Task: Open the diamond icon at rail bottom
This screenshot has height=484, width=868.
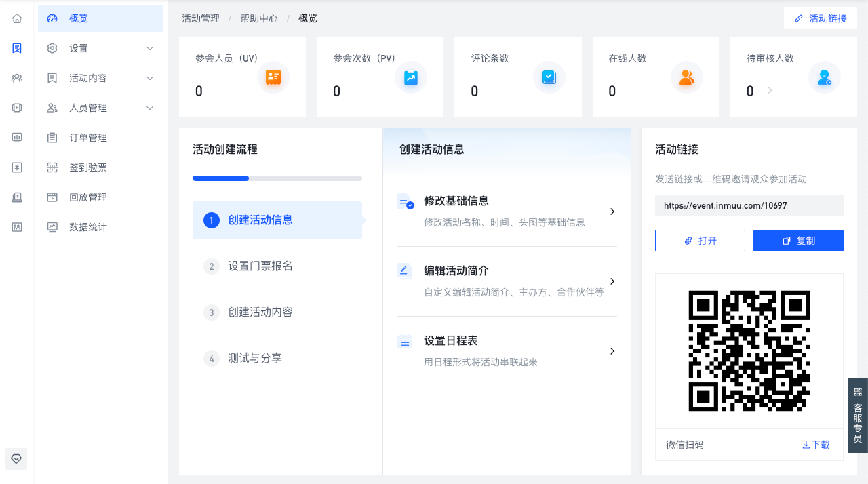Action: pos(17,459)
